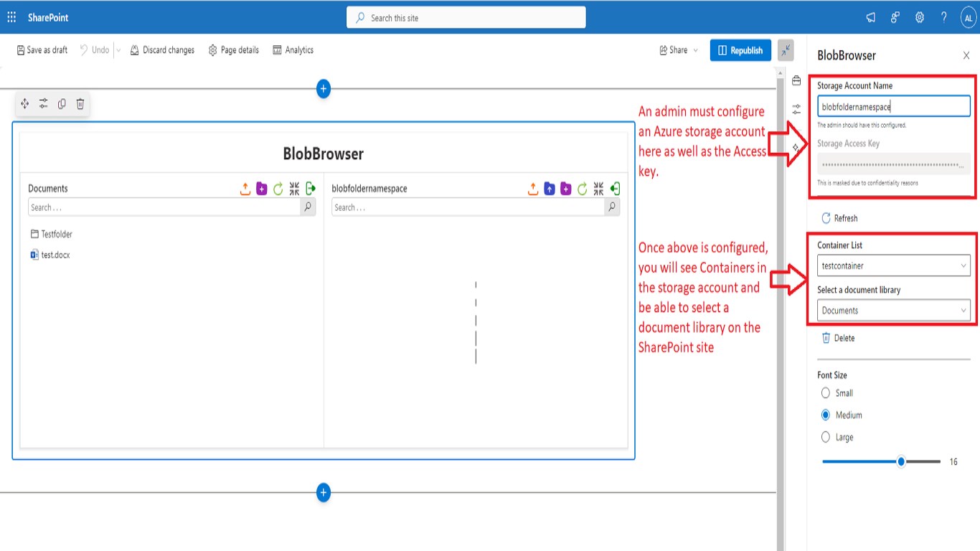980x551 pixels.
Task: Click the search magnifier in Documents pane
Action: [x=308, y=207]
